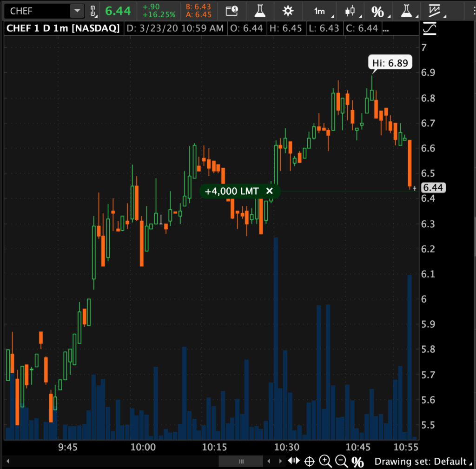Click the date readout D: 3/23/20 10:59 AM
This screenshot has height=469, width=476.
[x=175, y=28]
